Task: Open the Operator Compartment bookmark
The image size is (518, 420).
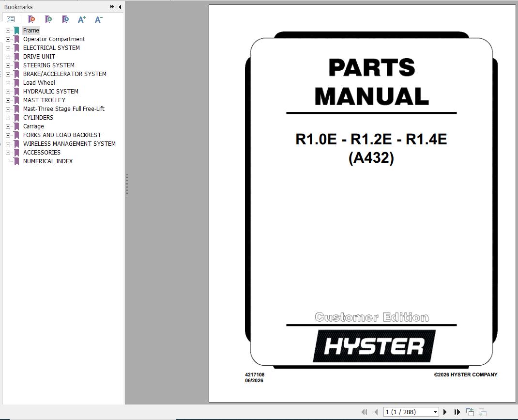Action: pyautogui.click(x=54, y=39)
